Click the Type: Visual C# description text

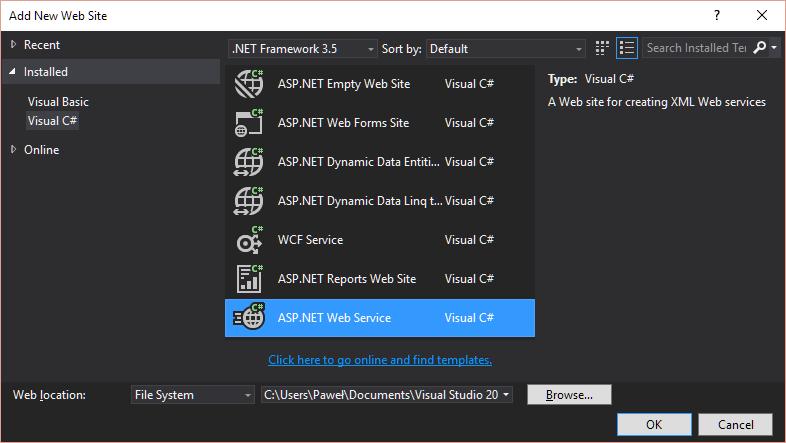tap(591, 79)
